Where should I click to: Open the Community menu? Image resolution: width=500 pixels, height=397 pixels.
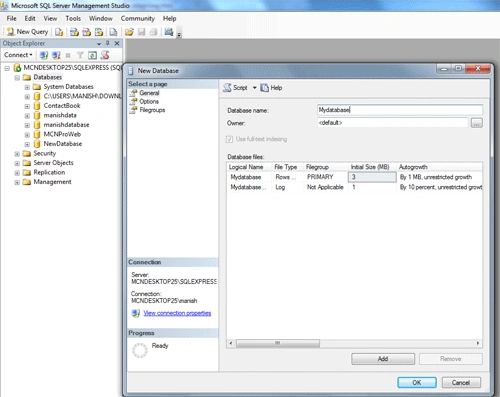pyautogui.click(x=138, y=18)
